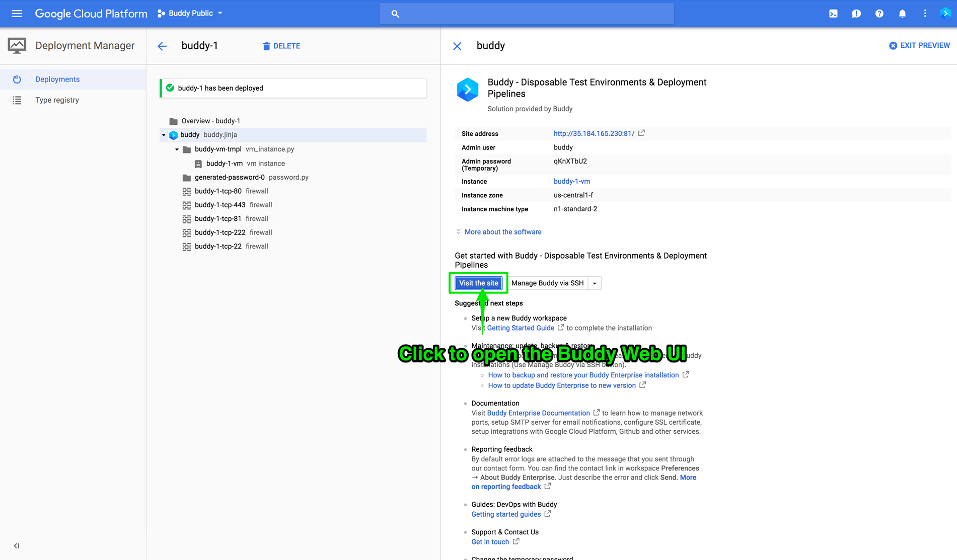Open the Buddy Public project selector
This screenshot has height=560, width=957.
(x=190, y=14)
